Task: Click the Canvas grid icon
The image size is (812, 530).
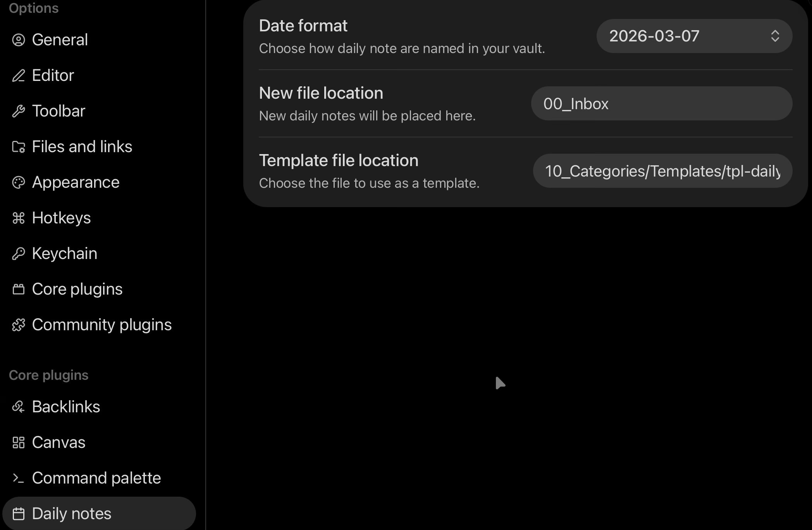Action: 18,443
